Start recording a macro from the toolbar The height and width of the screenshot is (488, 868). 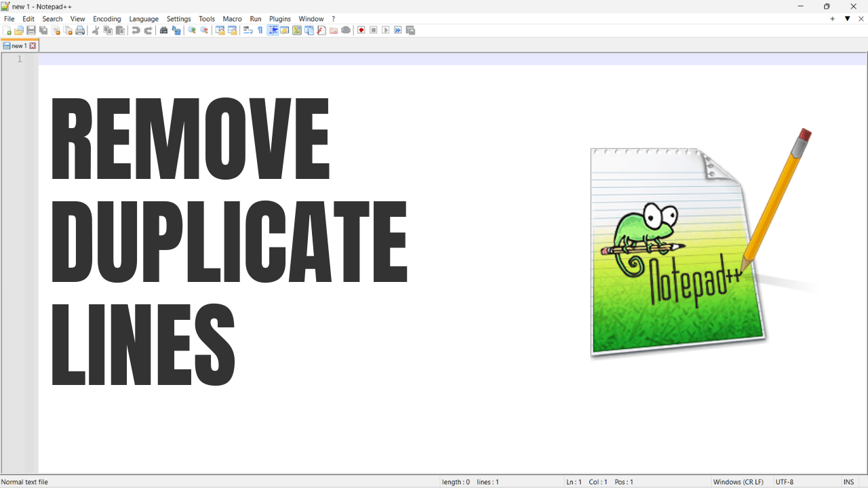pyautogui.click(x=361, y=30)
